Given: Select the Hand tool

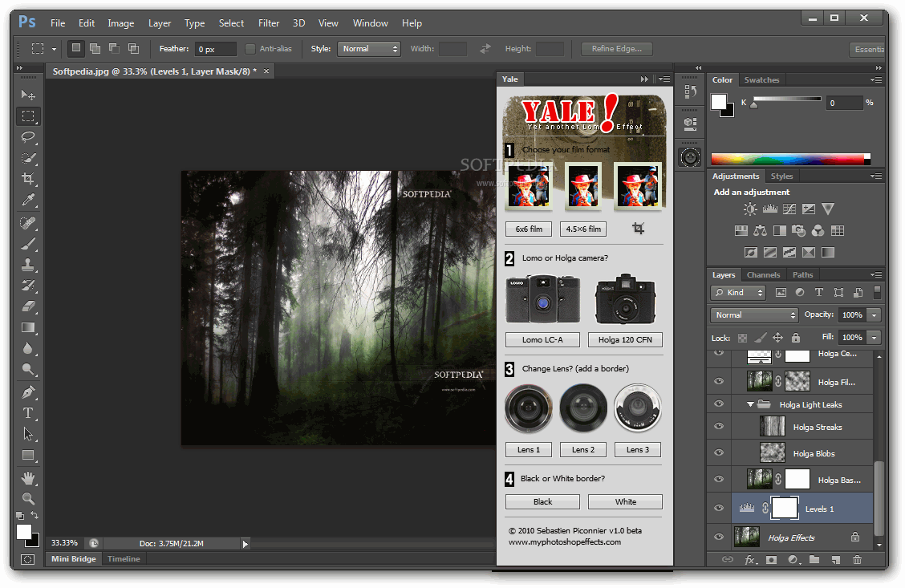Looking at the screenshot, I should click(x=28, y=478).
